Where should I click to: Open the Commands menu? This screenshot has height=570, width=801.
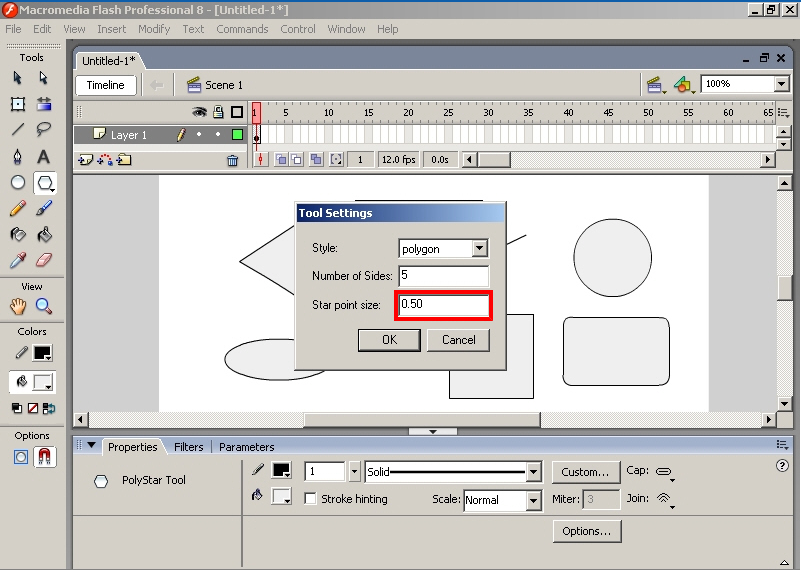242,29
